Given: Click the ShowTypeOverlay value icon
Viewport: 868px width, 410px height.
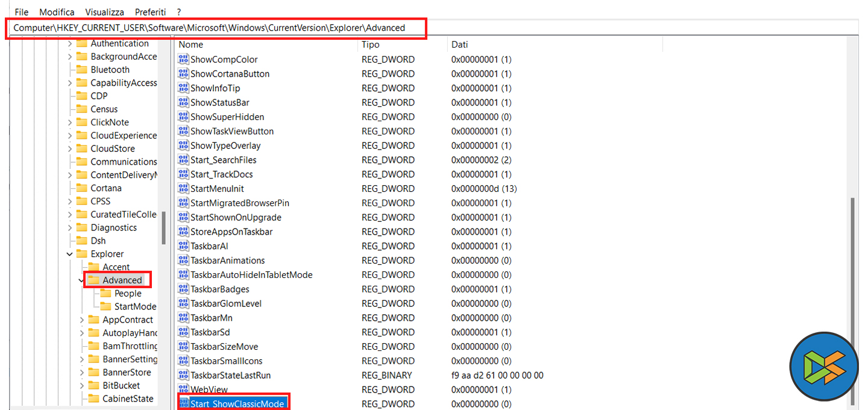Looking at the screenshot, I should click(183, 146).
